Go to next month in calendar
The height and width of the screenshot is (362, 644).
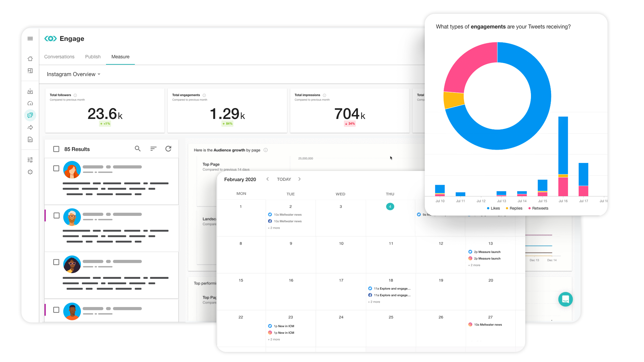tap(300, 179)
